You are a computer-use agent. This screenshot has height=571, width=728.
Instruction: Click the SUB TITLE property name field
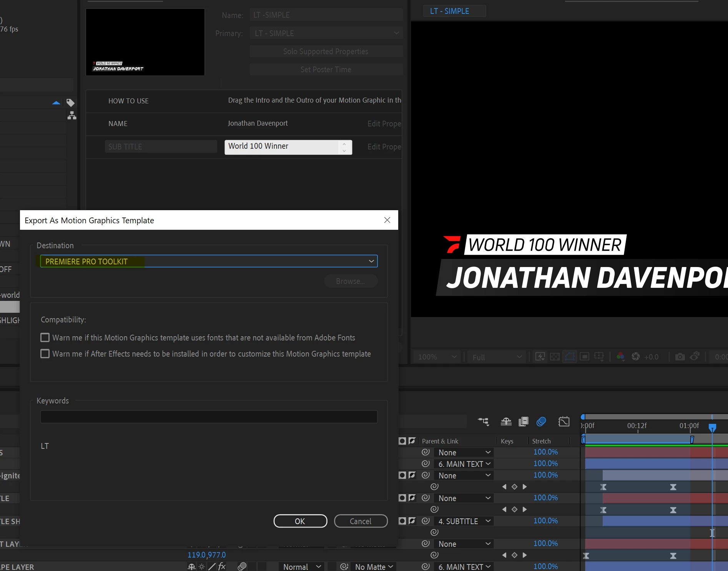pos(161,146)
